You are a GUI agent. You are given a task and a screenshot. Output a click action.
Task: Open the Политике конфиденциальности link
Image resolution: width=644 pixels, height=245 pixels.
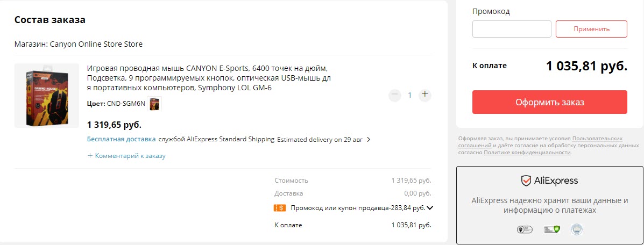(527, 153)
